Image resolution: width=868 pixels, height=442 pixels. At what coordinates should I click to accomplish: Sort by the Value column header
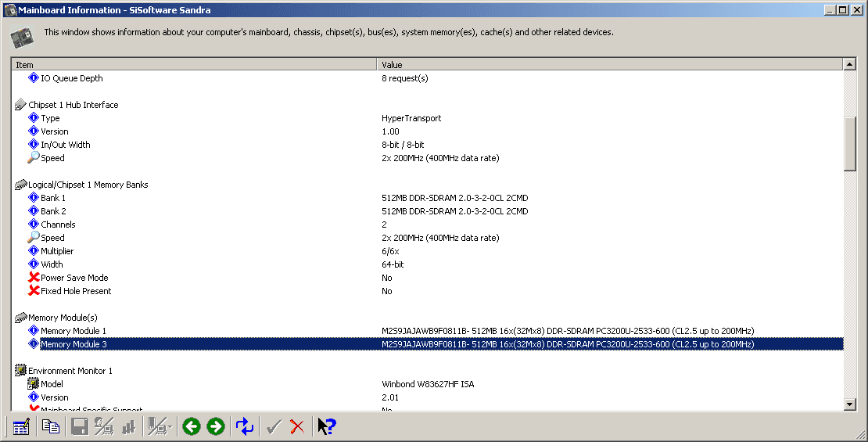pos(609,64)
